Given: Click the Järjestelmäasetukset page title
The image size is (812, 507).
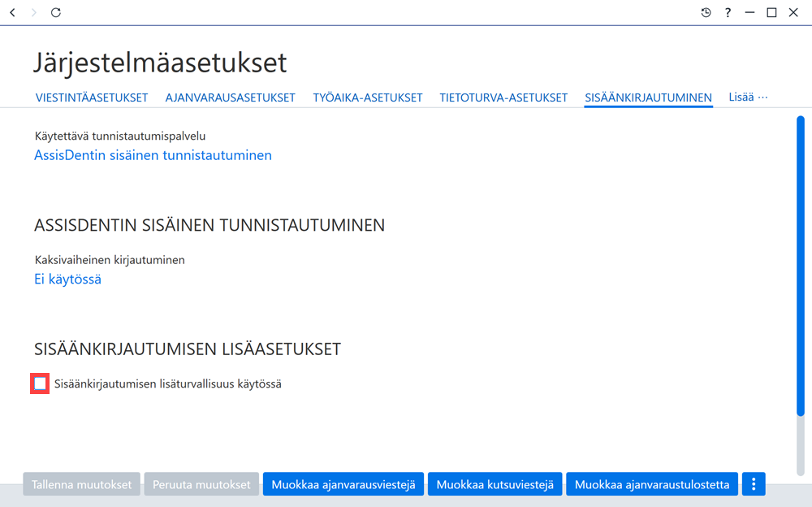Looking at the screenshot, I should point(160,63).
